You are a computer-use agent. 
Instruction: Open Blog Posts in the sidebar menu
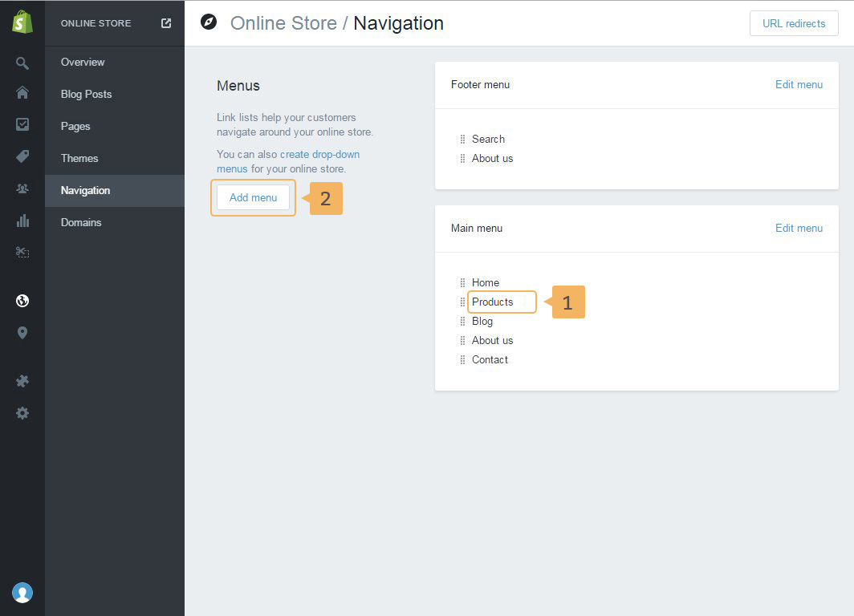[x=86, y=94]
